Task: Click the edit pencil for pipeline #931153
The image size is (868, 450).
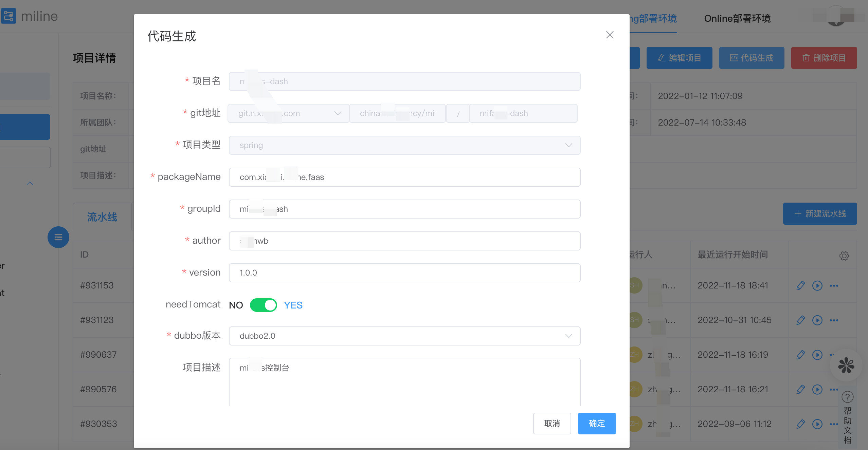Action: tap(800, 286)
